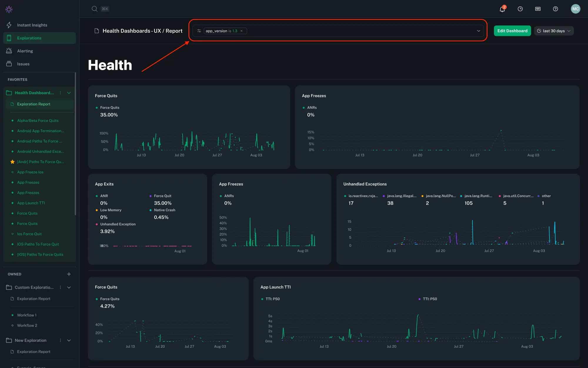Open the last 30 days time range selector

(554, 31)
